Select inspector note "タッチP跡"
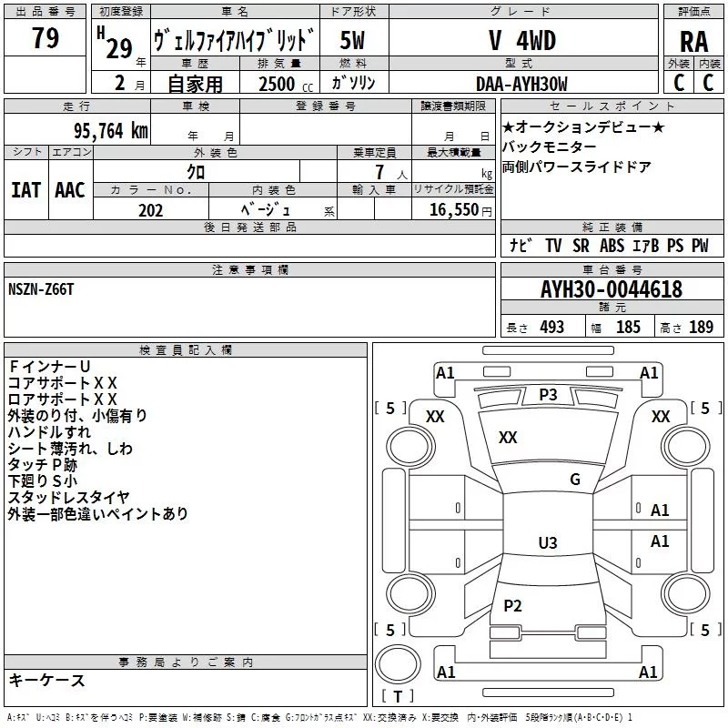The image size is (728, 728). [x=42, y=464]
